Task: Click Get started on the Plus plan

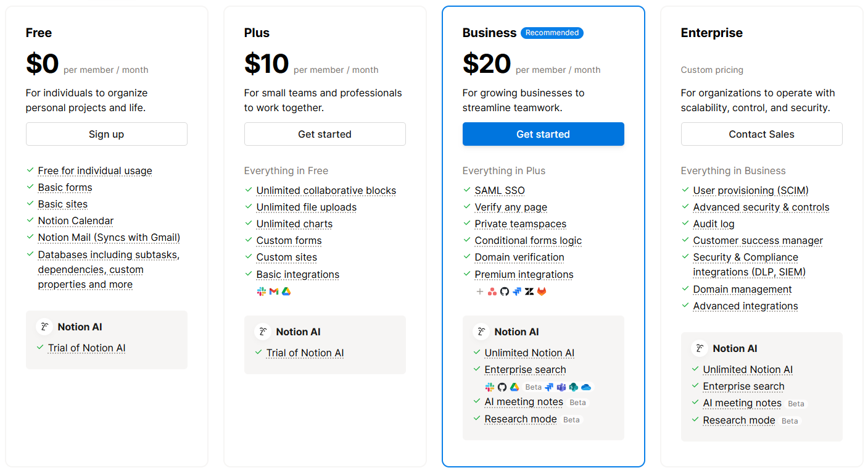Action: click(325, 134)
